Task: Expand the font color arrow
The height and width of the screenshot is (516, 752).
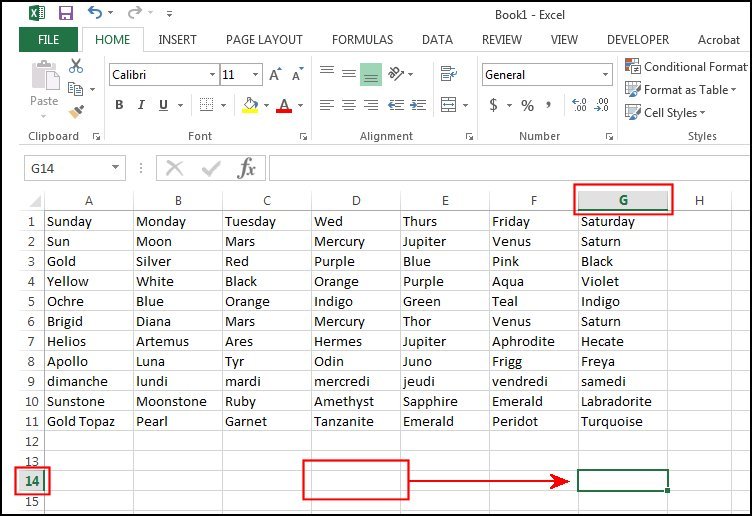Action: (301, 105)
